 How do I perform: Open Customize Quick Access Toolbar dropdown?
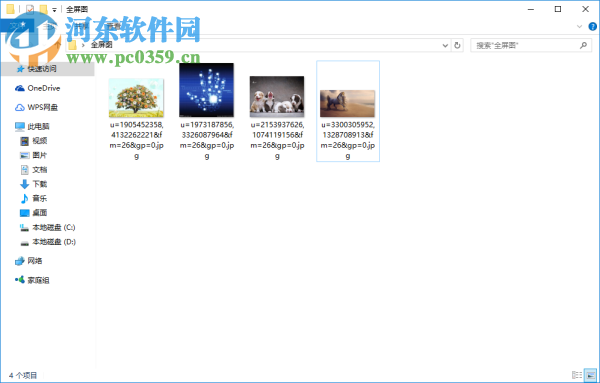54,10
